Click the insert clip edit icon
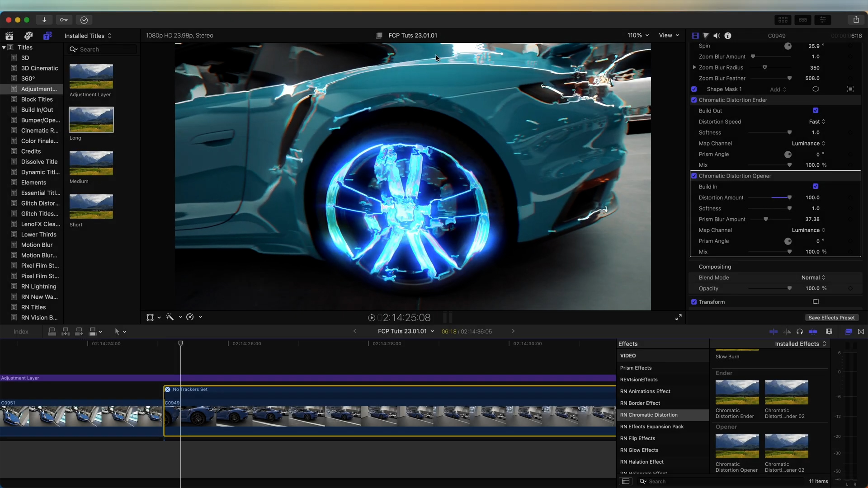The image size is (868, 488). [66, 332]
